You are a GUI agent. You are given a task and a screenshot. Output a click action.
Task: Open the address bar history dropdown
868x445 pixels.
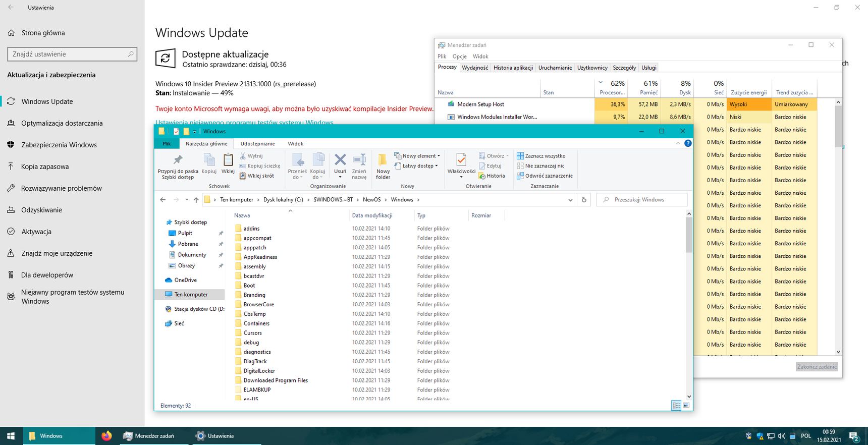pos(570,200)
